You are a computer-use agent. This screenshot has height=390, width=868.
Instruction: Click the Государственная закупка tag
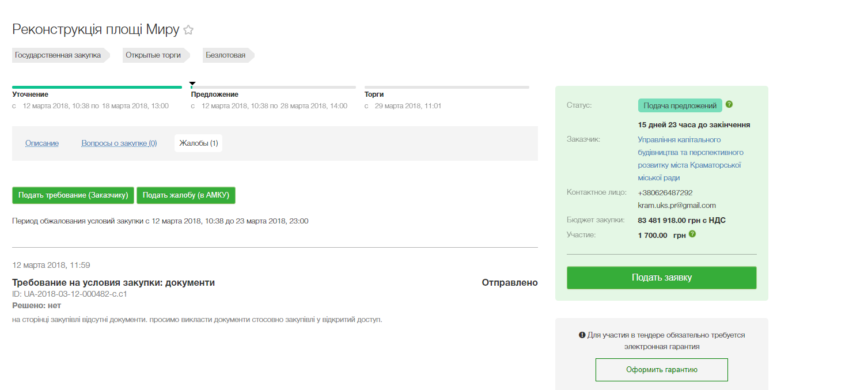coord(58,55)
